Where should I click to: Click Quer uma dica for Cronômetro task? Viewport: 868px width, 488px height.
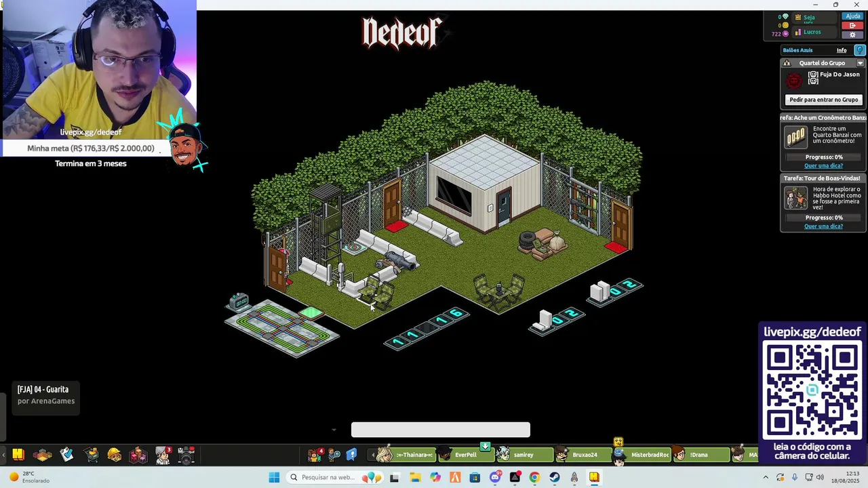click(824, 165)
